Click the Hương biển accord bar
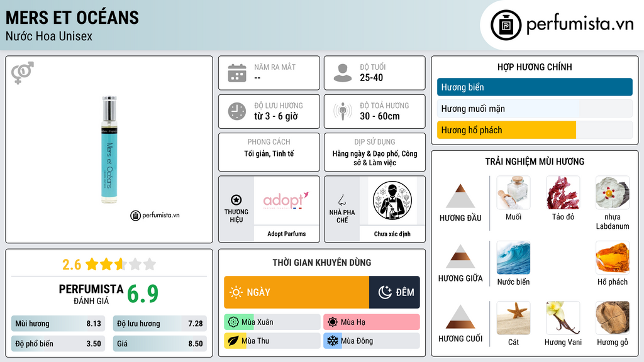Viewport: 644px width, 362px height. [535, 87]
